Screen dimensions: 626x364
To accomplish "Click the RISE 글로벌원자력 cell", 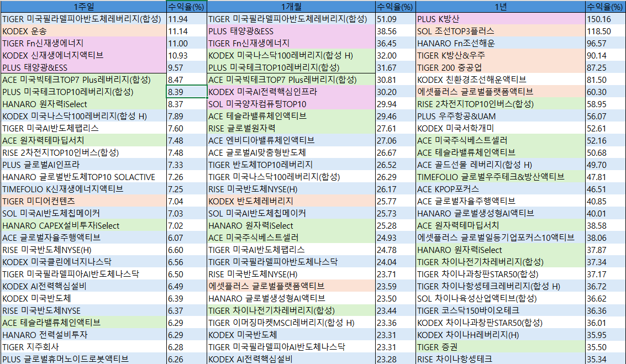I will click(x=291, y=128).
